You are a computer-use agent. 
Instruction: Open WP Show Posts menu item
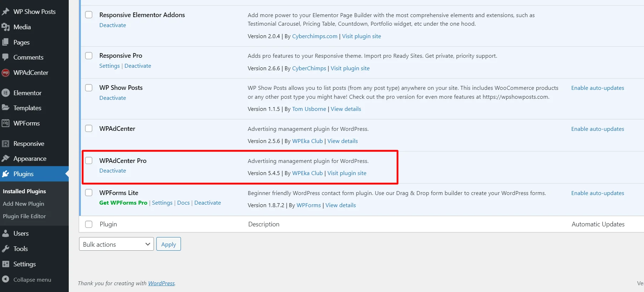[35, 11]
